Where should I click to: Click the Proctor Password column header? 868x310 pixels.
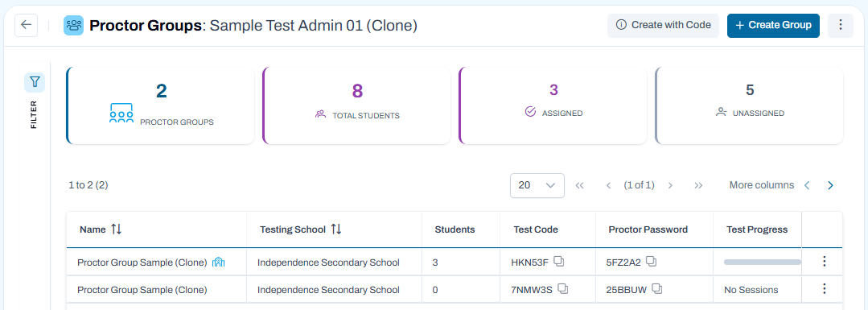(x=648, y=229)
